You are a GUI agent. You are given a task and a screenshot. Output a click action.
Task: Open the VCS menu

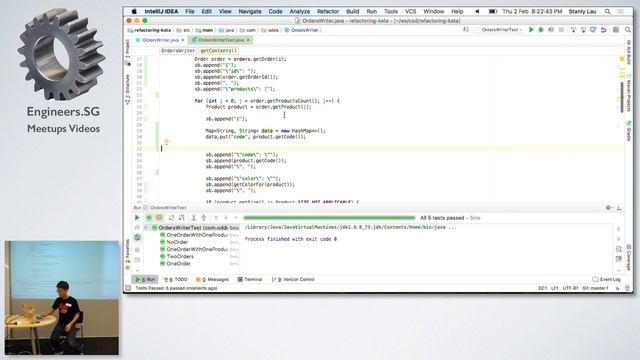coord(411,11)
